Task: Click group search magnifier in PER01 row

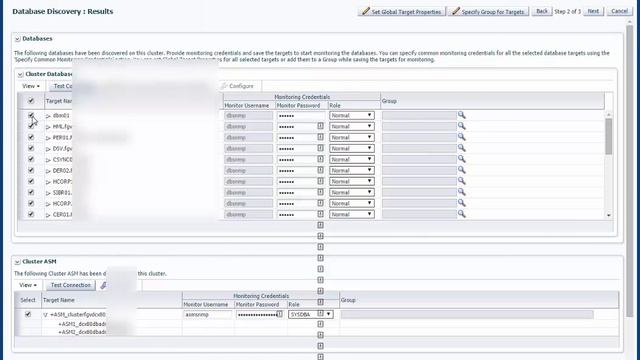Action: pyautogui.click(x=461, y=137)
